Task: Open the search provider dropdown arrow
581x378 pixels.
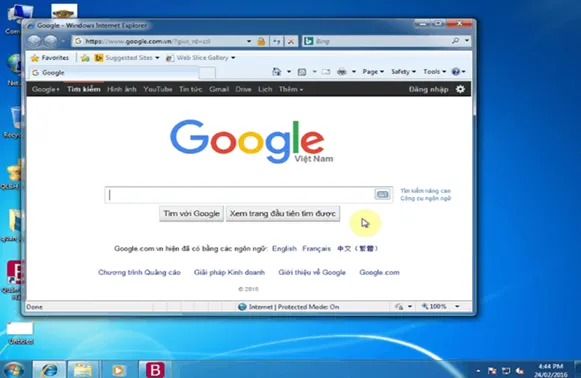Action: click(467, 41)
